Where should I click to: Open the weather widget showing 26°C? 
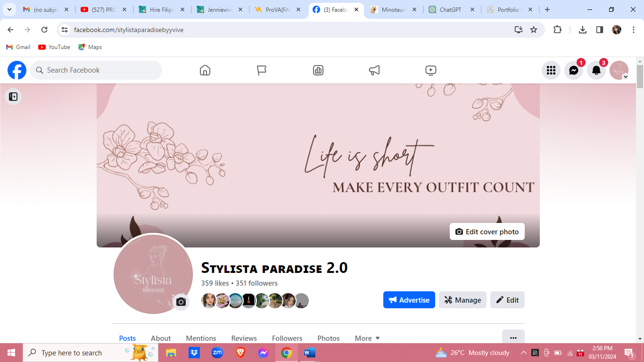[x=472, y=353]
